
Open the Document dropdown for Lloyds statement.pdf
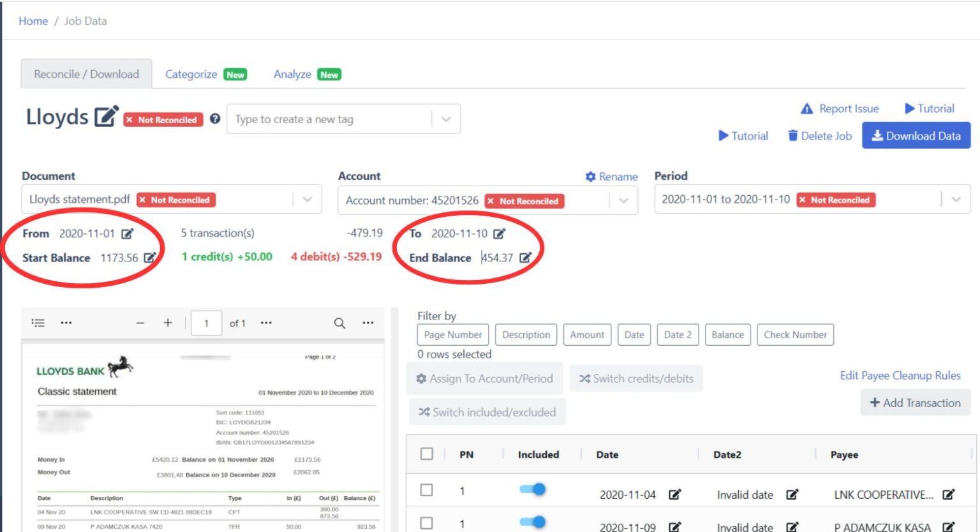[308, 198]
